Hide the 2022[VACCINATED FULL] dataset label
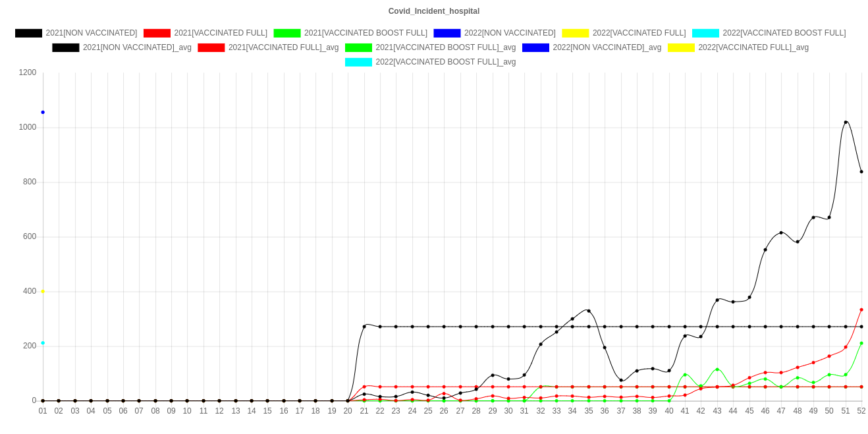Screen dimensions: 868x434 pyautogui.click(x=639, y=33)
